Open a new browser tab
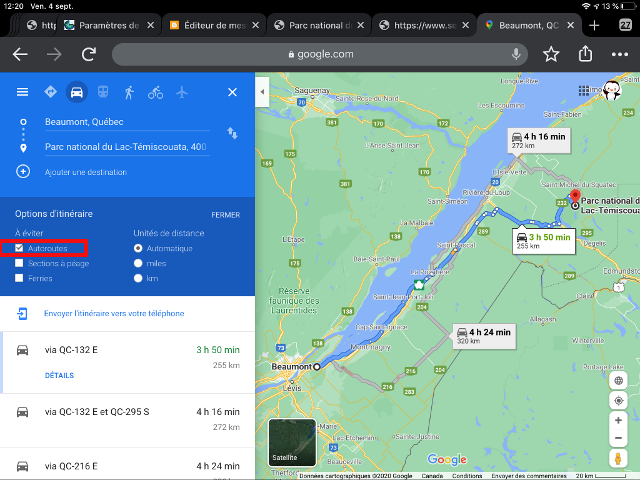 [x=594, y=25]
